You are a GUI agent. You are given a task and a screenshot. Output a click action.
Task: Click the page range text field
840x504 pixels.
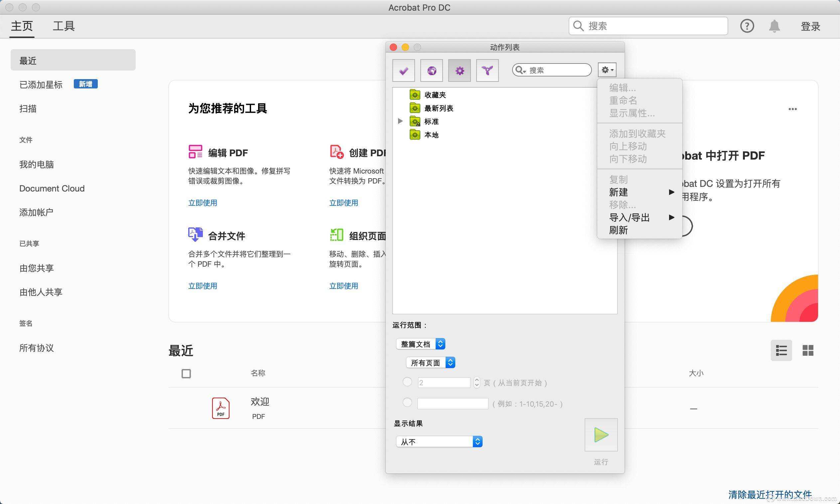(453, 404)
